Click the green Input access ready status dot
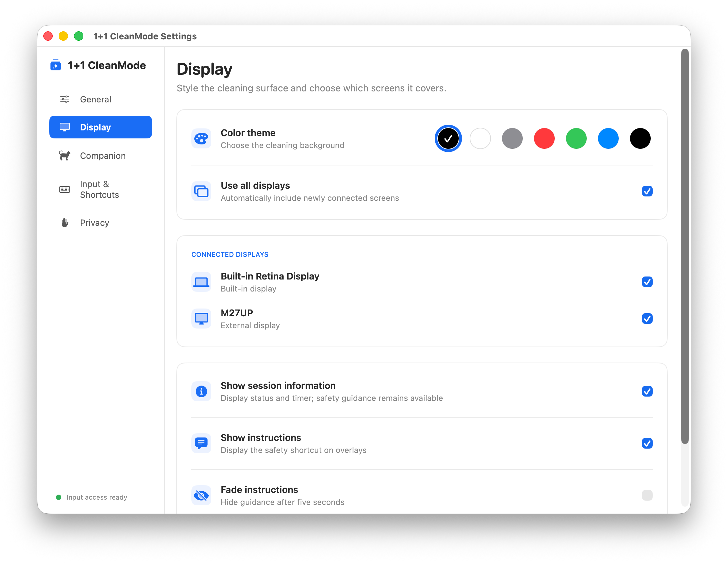This screenshot has width=728, height=563. [x=59, y=497]
